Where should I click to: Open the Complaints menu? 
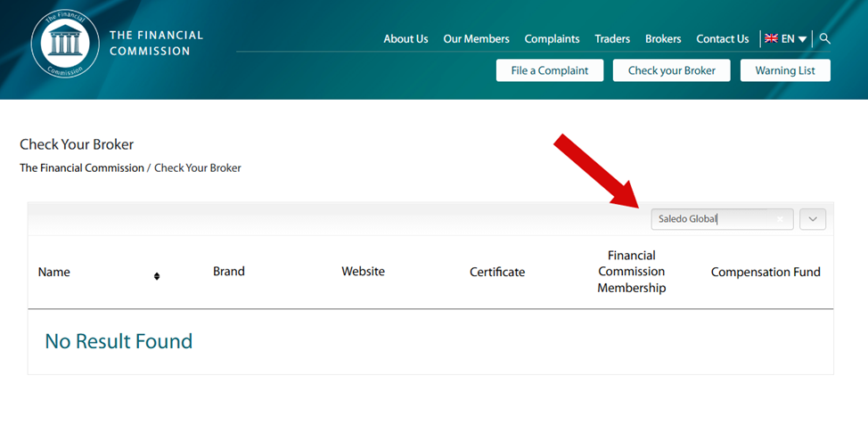click(552, 38)
